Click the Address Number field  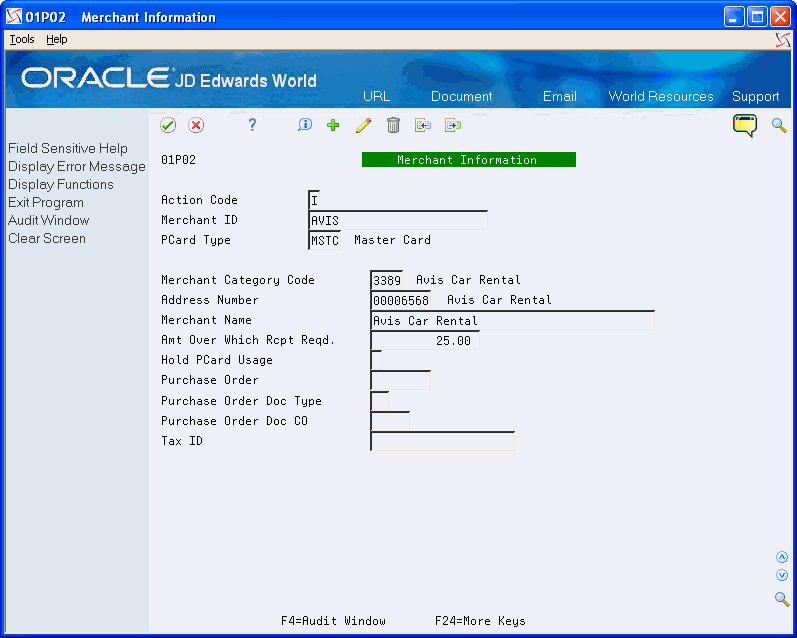pyautogui.click(x=401, y=300)
